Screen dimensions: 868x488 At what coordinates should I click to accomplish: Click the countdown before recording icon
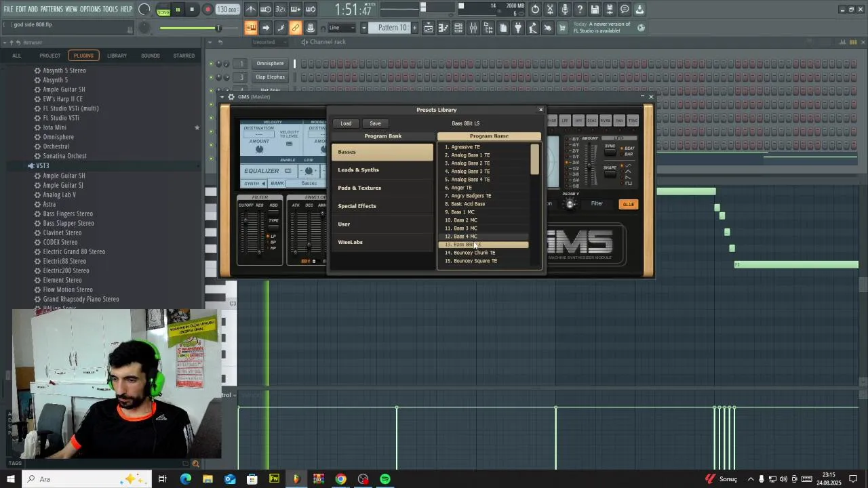pyautogui.click(x=281, y=9)
